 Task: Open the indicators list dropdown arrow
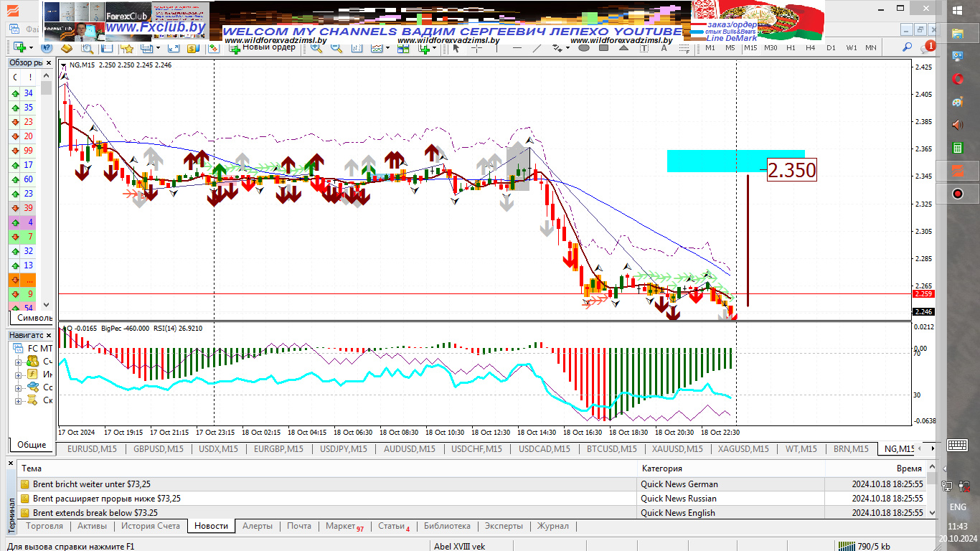(x=434, y=48)
